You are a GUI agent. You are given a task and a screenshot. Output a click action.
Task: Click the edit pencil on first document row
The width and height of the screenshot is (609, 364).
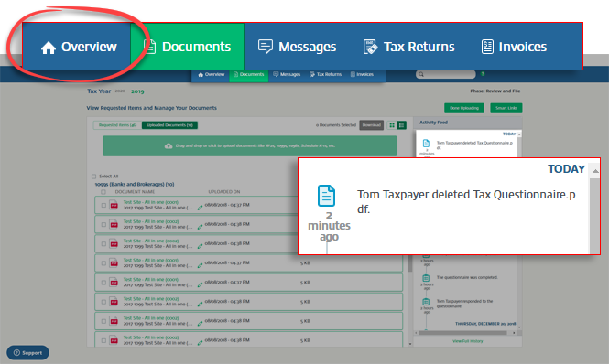(200, 208)
